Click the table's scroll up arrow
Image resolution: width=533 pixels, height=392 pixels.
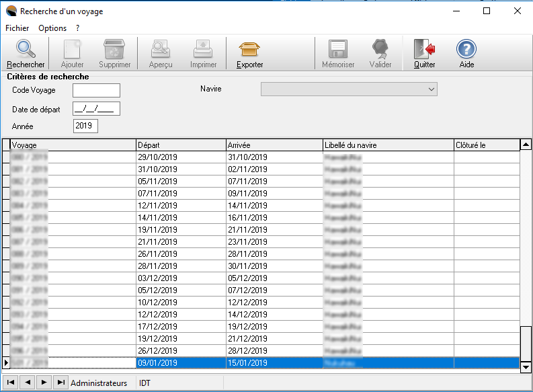525,145
